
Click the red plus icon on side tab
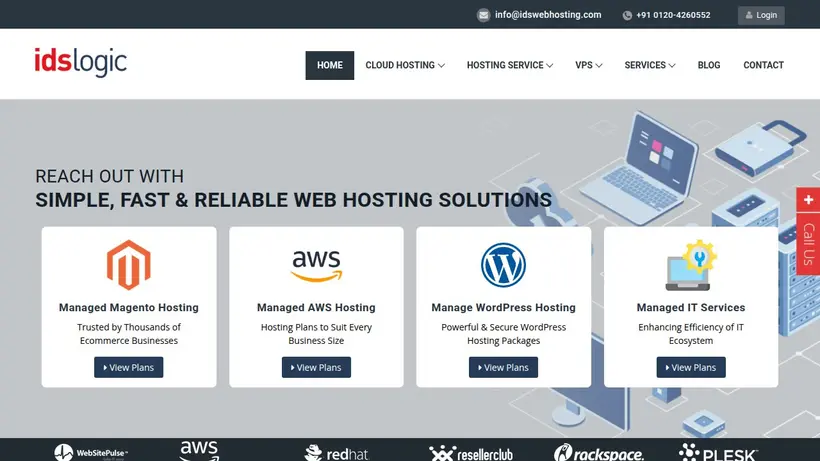(x=808, y=200)
